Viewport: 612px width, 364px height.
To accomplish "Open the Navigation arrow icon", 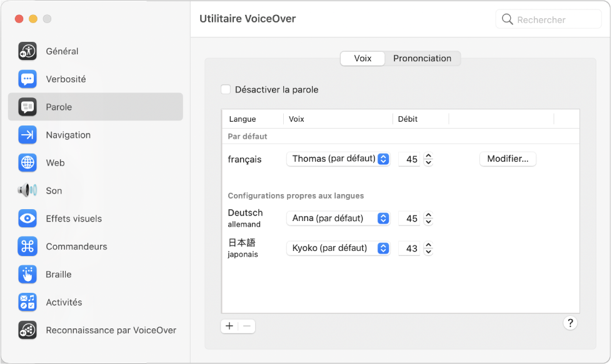I will 28,135.
